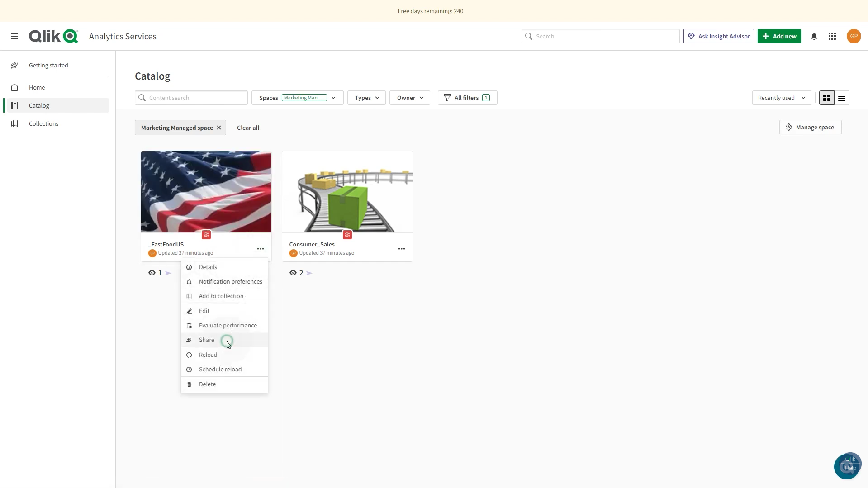Choose Edit in context menu
The height and width of the screenshot is (488, 868).
coord(224,311)
